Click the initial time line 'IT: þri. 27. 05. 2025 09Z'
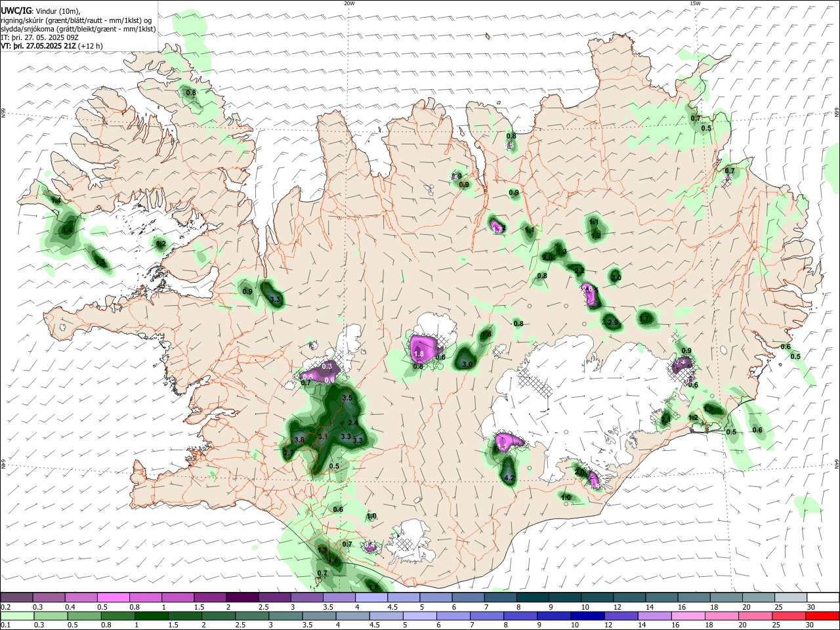Viewport: 840px width, 630px height. tap(39, 37)
